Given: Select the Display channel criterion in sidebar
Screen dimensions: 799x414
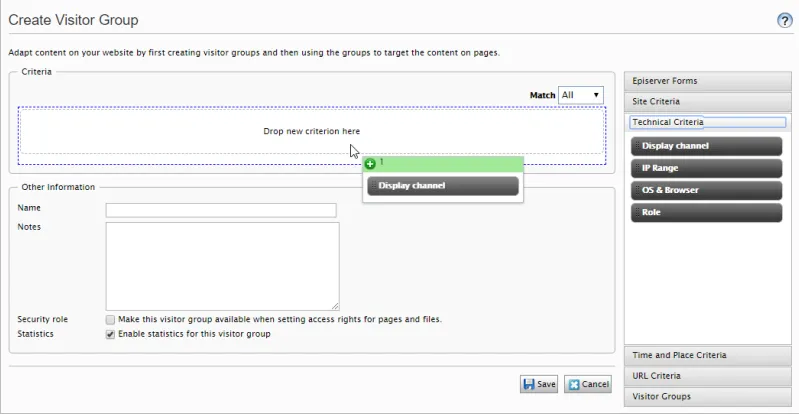Looking at the screenshot, I should coord(706,146).
